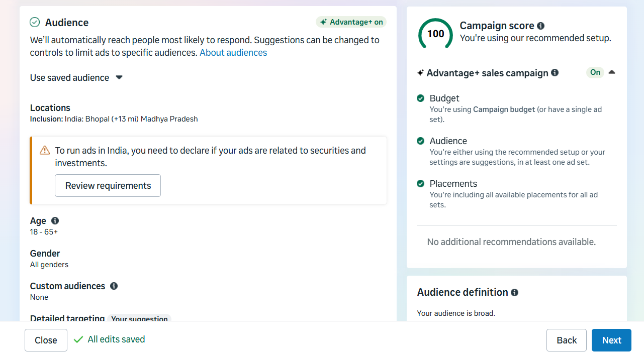Screen dimensions: 644x354
Task: Toggle the Advantage+ sales campaign On status
Action: pos(595,72)
